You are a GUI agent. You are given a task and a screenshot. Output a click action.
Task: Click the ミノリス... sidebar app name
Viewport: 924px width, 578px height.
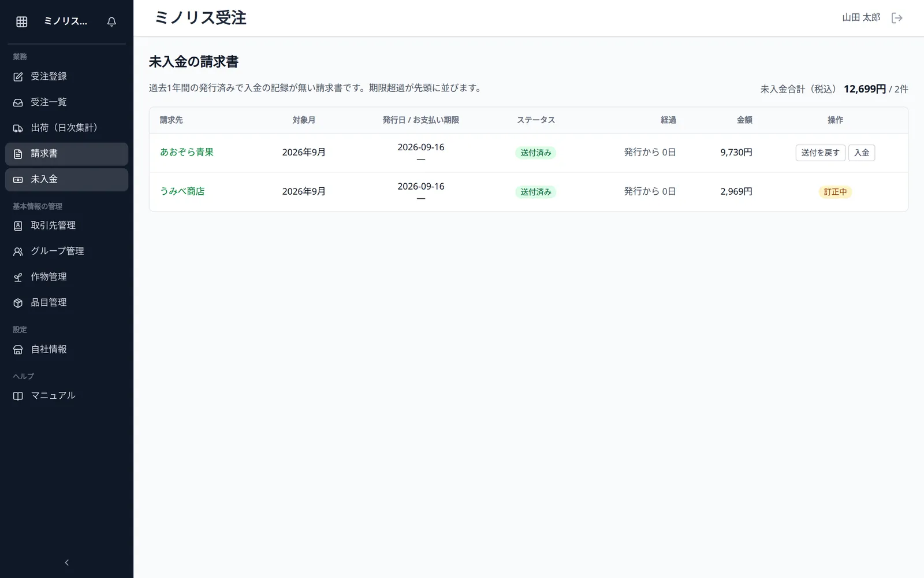pos(66,21)
